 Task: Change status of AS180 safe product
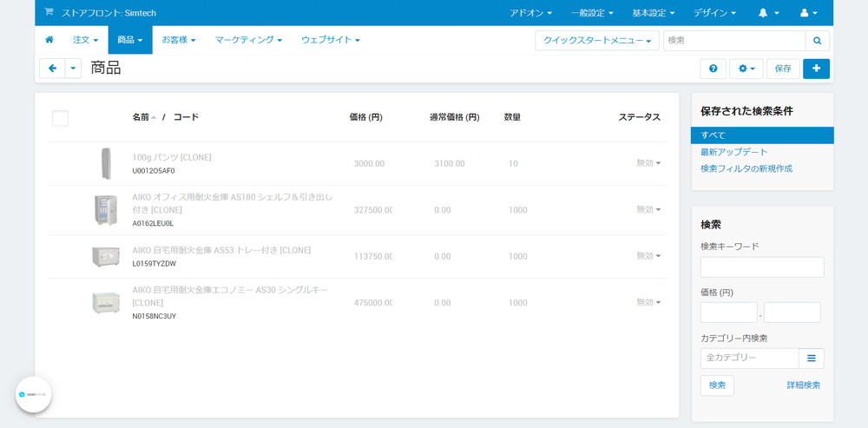coord(648,209)
